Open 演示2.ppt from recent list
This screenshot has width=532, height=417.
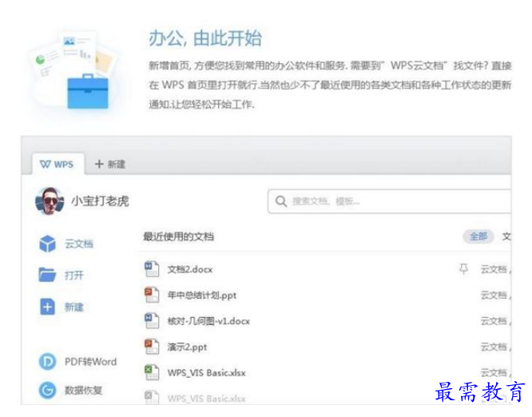[x=187, y=347]
